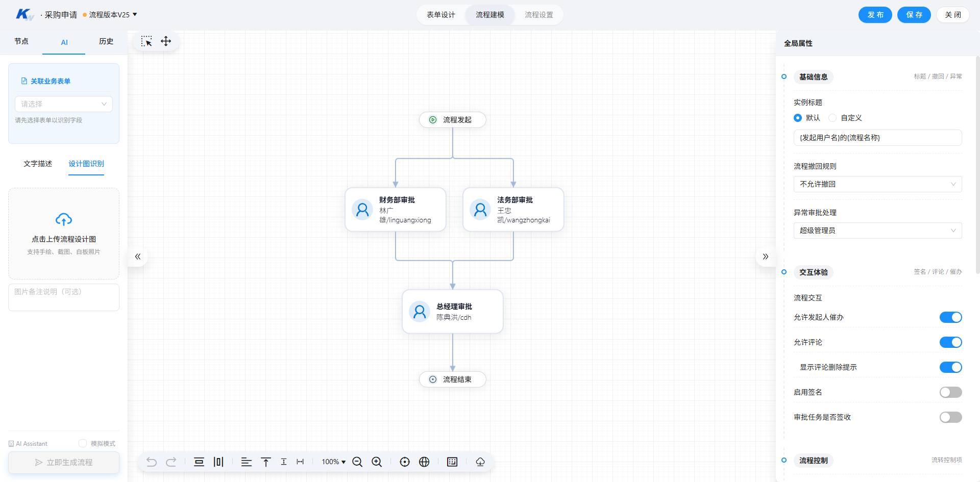Select the box selection tool icon
Viewport: 980px width, 482px height.
pos(146,41)
